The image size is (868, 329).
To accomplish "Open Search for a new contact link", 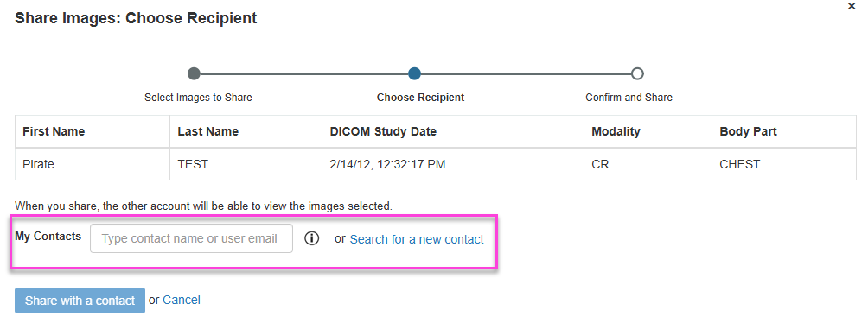I will (417, 239).
